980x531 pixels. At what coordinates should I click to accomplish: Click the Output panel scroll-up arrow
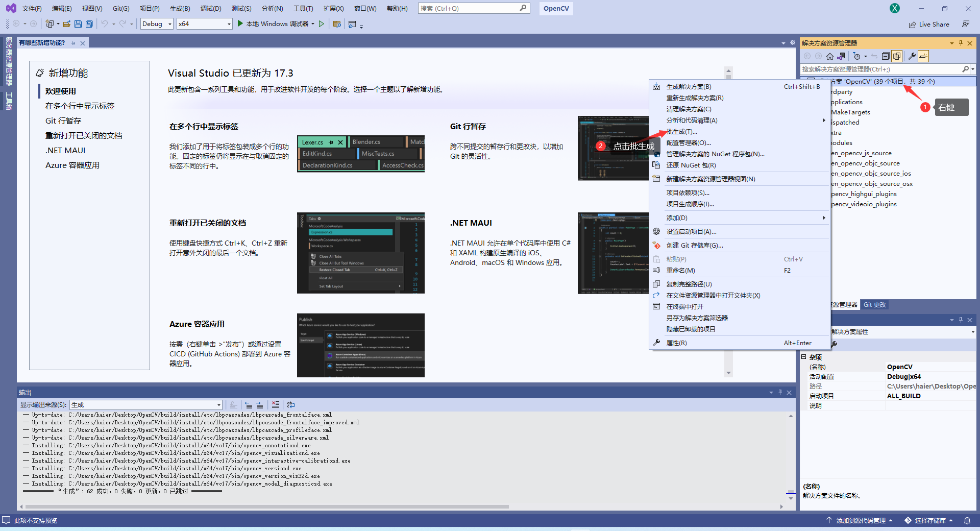(x=791, y=416)
